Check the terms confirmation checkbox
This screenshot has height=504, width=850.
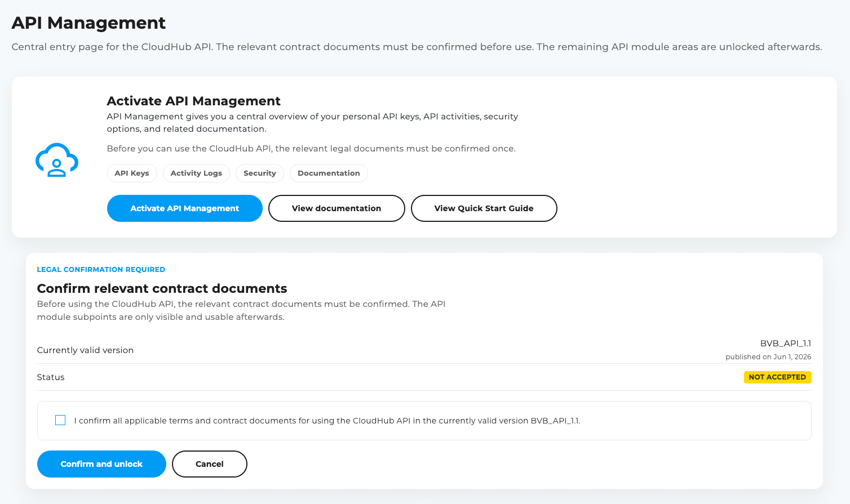(x=60, y=420)
